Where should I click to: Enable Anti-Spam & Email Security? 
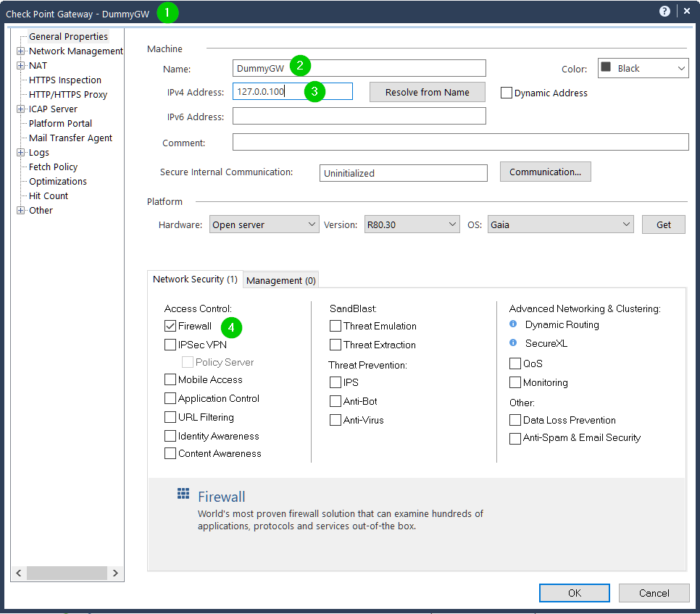pyautogui.click(x=515, y=439)
